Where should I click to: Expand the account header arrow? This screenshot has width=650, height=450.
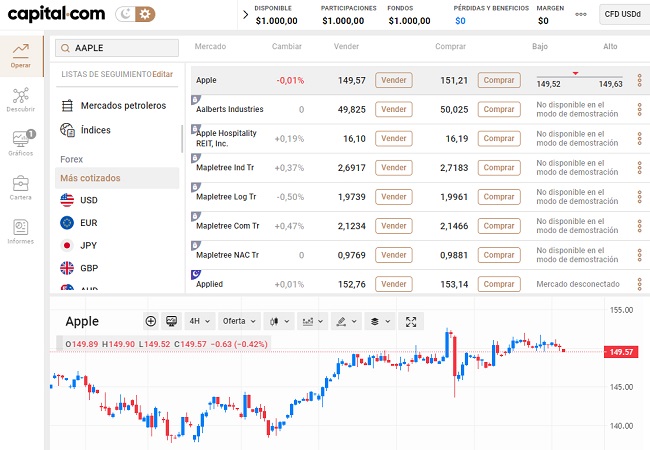245,15
